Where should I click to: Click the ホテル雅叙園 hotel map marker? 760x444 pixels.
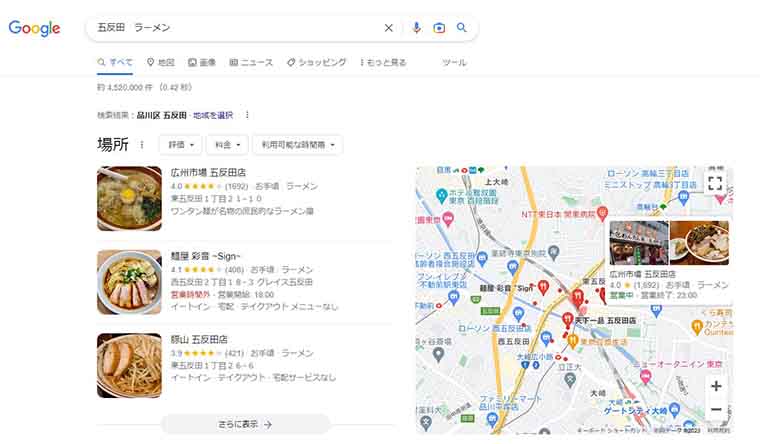pos(441,195)
